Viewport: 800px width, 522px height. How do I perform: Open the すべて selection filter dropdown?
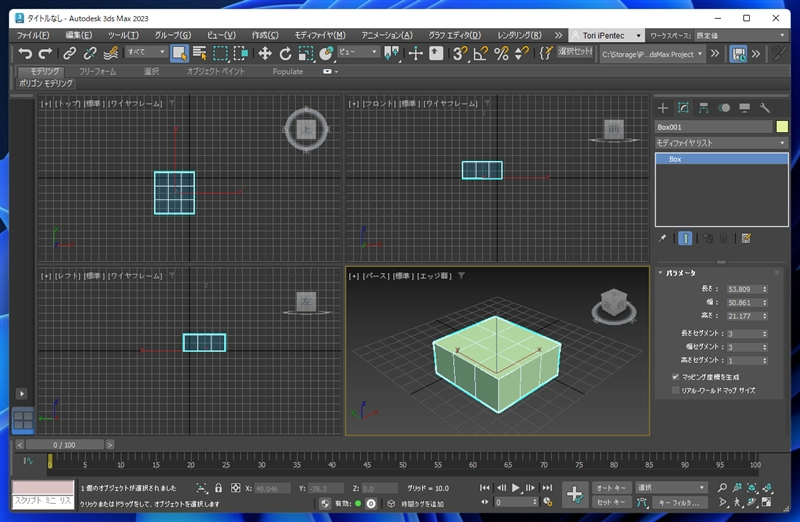146,52
